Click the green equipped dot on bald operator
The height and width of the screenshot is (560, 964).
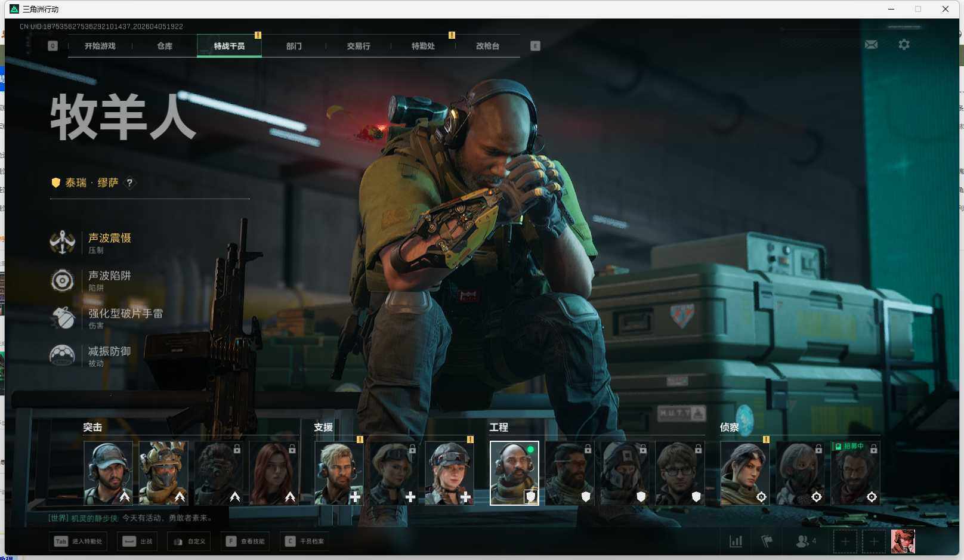530,450
